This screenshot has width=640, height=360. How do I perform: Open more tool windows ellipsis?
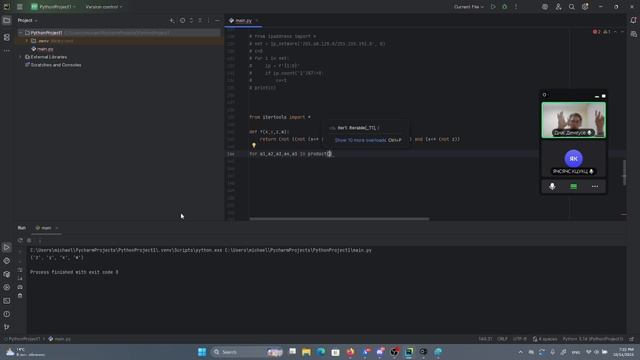coord(7,51)
